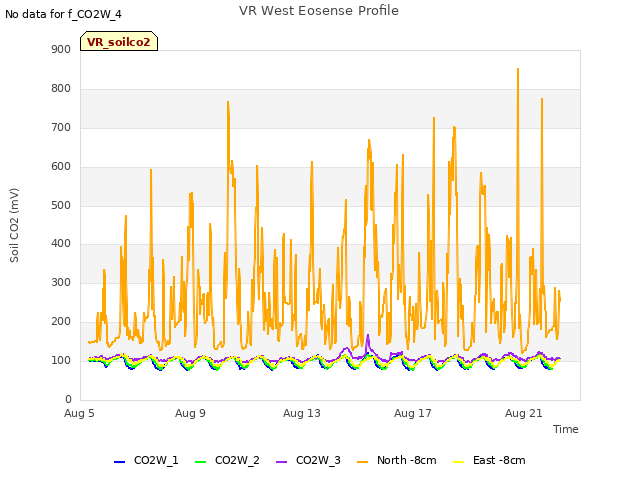Click the chart title VR West Eosense Profile
Image resolution: width=640 pixels, height=480 pixels.
(x=319, y=11)
